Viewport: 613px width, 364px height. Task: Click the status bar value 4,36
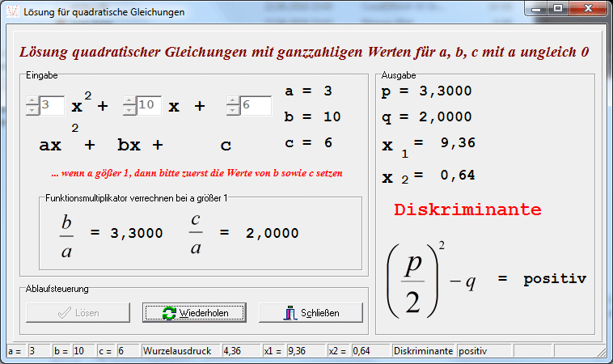tap(241, 351)
